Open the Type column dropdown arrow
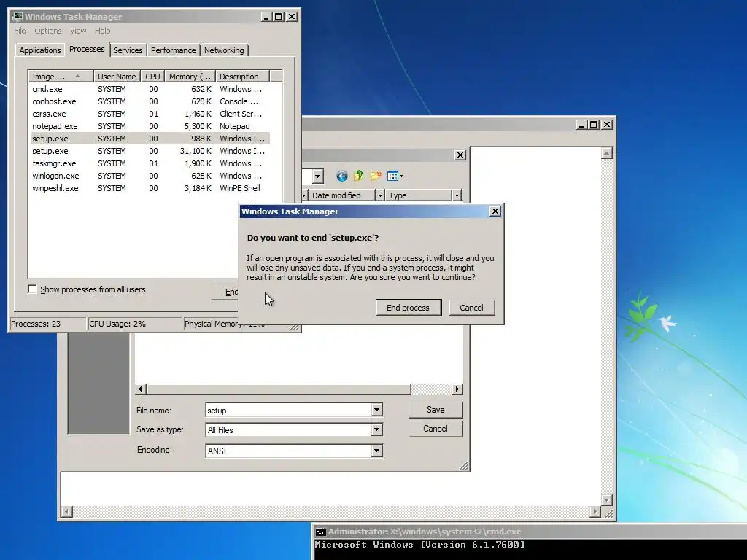Image resolution: width=747 pixels, height=560 pixels. point(457,195)
